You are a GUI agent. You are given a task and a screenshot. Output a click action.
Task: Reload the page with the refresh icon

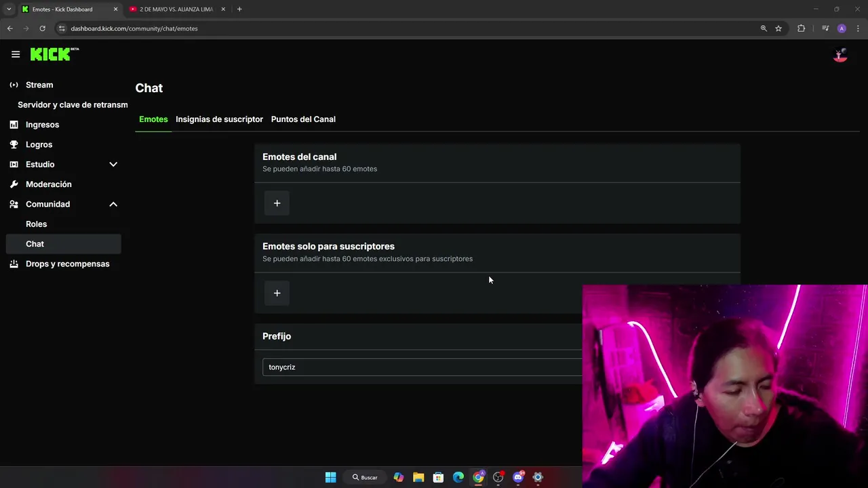42,28
